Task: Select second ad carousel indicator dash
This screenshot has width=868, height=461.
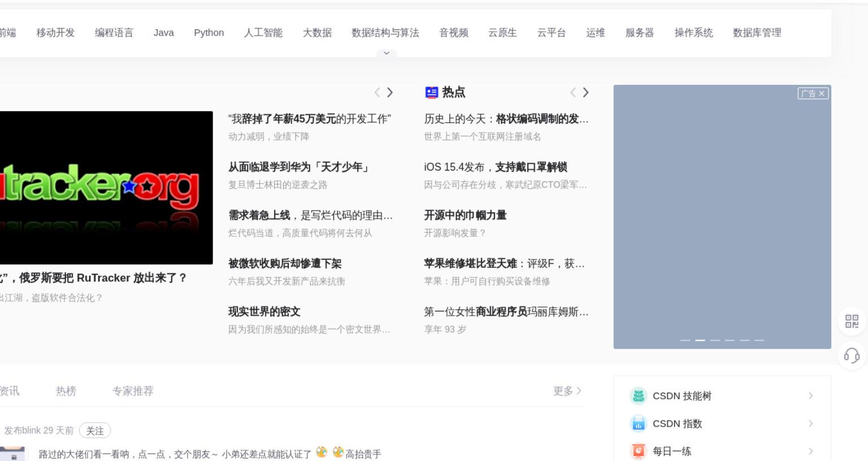Action: click(x=700, y=340)
